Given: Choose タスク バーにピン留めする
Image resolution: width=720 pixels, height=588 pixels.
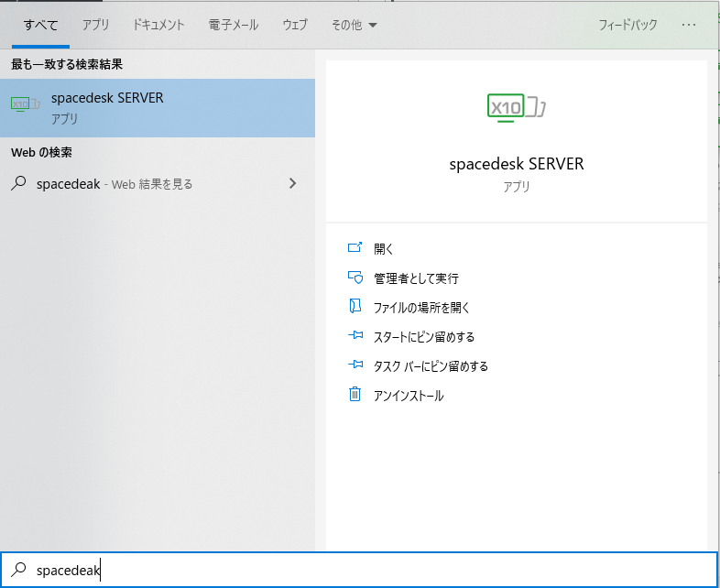Looking at the screenshot, I should click(431, 366).
